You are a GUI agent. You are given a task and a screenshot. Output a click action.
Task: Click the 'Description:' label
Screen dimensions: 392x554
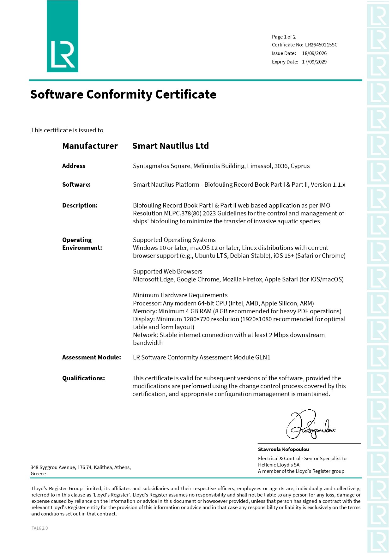click(80, 205)
